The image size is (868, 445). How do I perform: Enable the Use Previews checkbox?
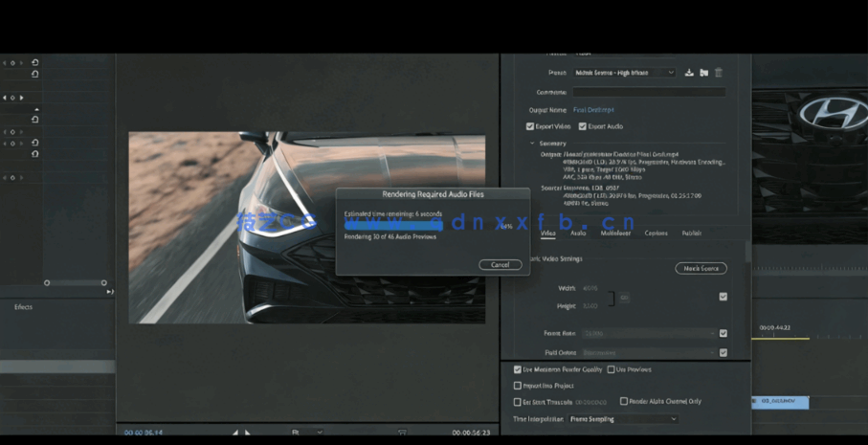click(x=612, y=369)
